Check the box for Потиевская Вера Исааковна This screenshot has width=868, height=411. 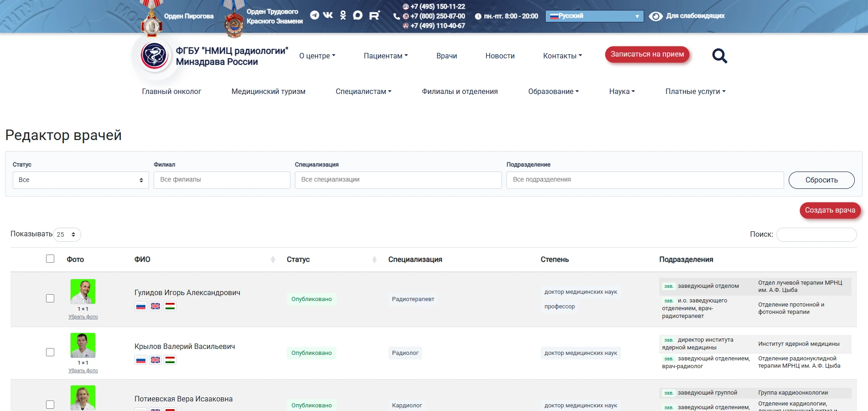[50, 405]
